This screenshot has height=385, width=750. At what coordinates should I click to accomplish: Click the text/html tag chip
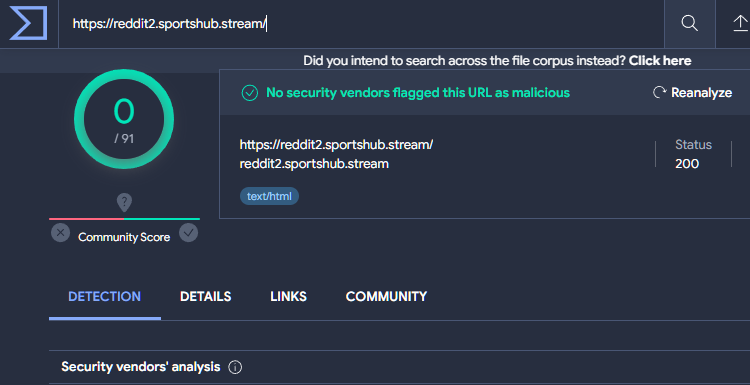click(x=269, y=196)
